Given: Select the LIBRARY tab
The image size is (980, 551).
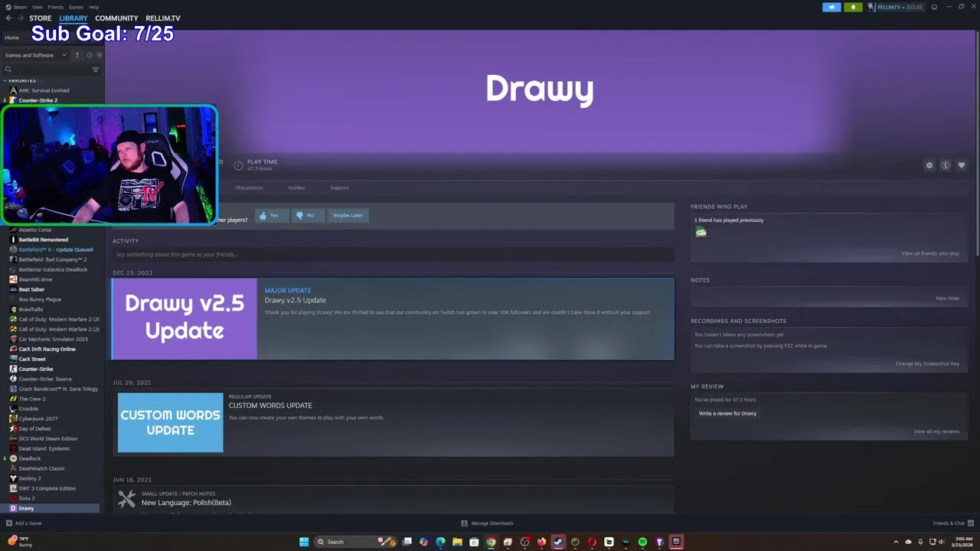Looking at the screenshot, I should (73, 18).
